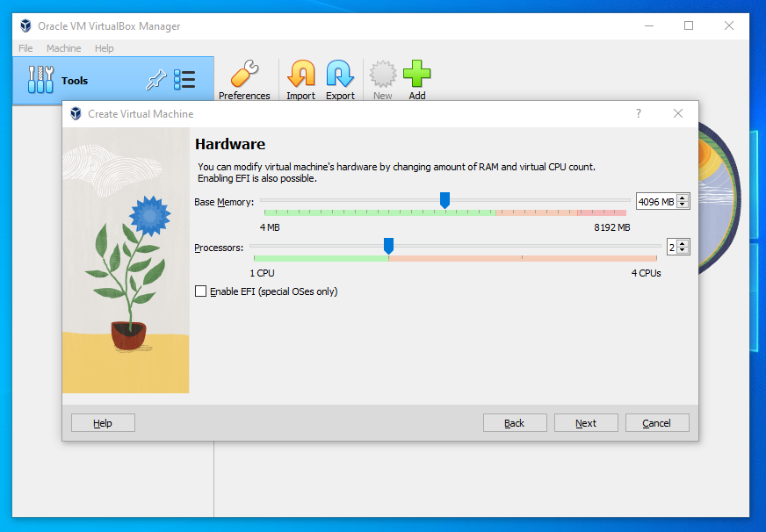
Task: Click the New machine icon
Action: coord(382,75)
